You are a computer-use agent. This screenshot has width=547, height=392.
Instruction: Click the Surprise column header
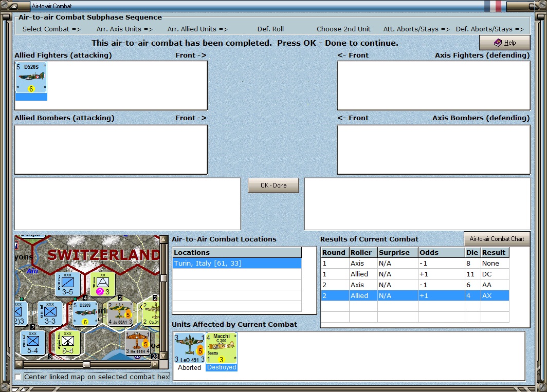[x=398, y=252]
